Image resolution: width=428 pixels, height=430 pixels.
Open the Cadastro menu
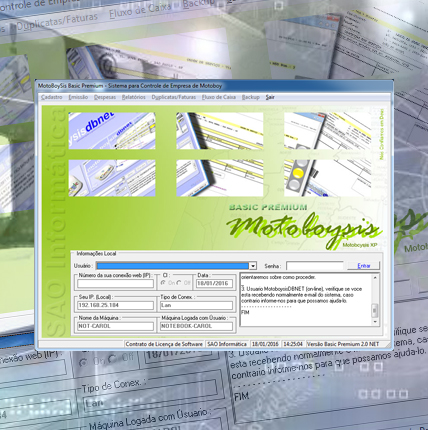[x=52, y=97]
